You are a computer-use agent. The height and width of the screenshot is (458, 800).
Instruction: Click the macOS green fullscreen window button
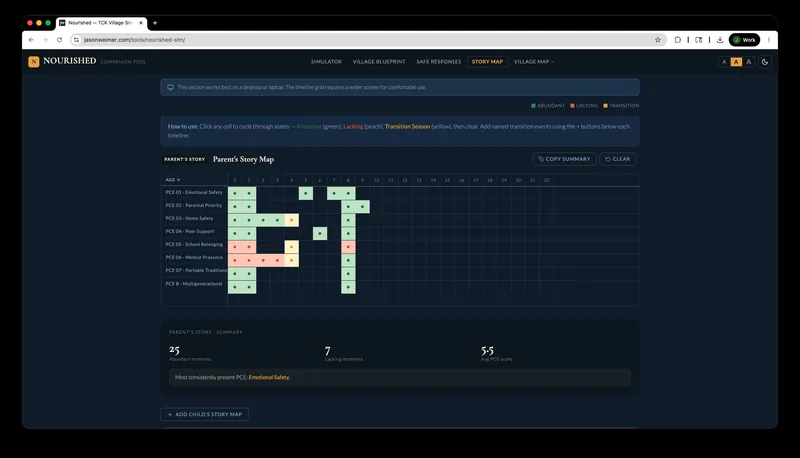48,23
